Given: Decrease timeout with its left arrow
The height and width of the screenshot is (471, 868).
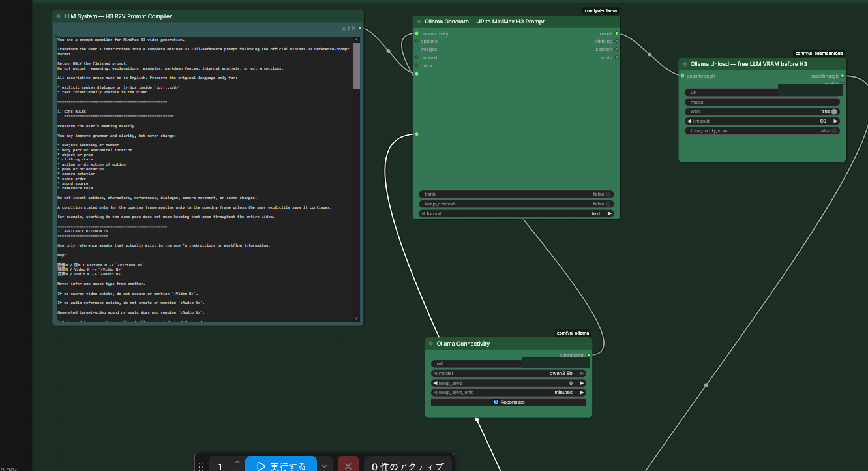Looking at the screenshot, I should pos(689,121).
